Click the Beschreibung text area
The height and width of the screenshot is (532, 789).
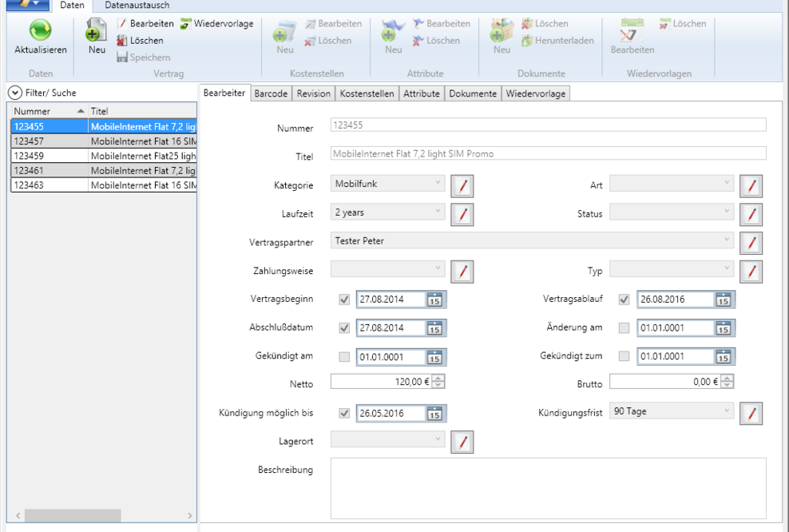548,487
